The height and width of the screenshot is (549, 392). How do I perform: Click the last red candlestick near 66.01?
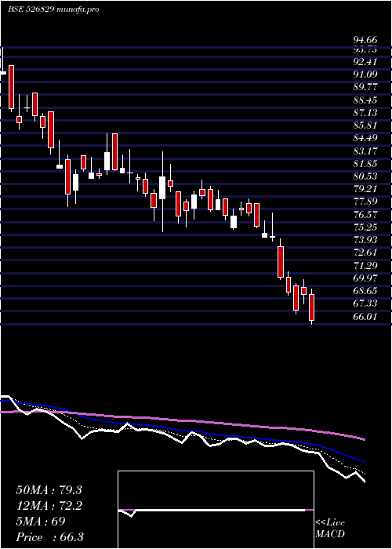click(x=311, y=307)
